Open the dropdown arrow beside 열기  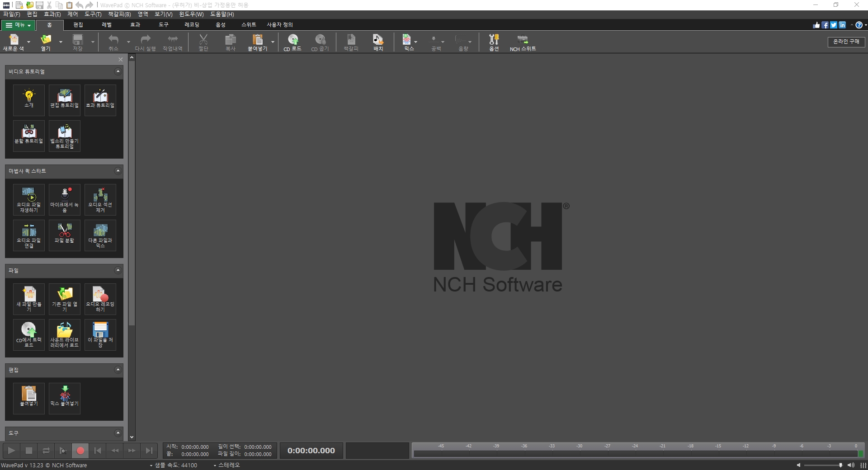click(x=61, y=42)
